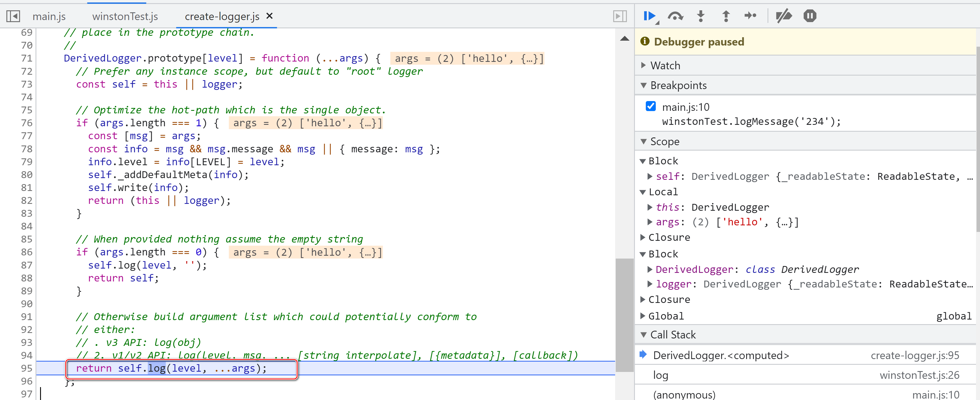
Task: Switch to main.js tab
Action: pyautogui.click(x=49, y=16)
